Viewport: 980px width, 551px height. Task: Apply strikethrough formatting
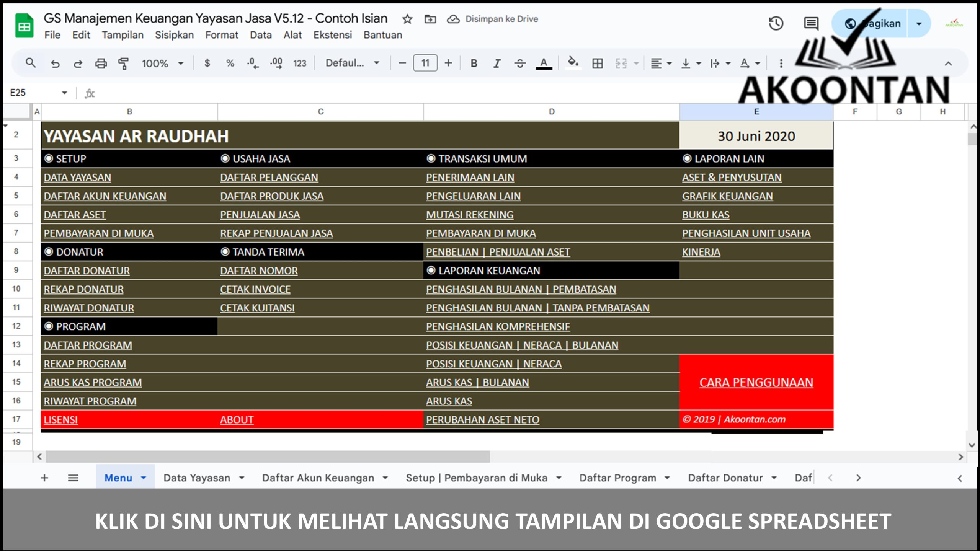[519, 63]
